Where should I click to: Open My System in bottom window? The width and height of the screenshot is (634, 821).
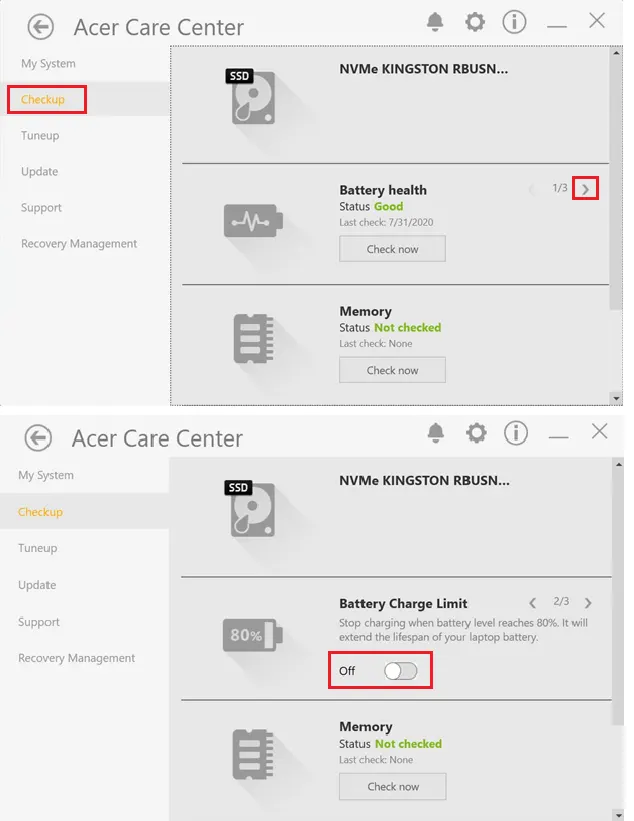point(46,475)
